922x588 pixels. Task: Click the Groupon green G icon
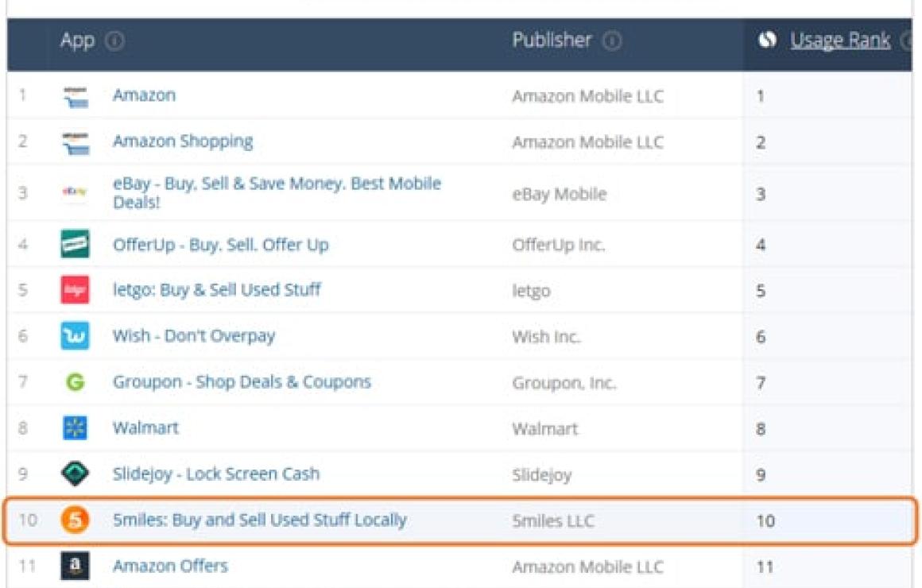pyautogui.click(x=76, y=382)
